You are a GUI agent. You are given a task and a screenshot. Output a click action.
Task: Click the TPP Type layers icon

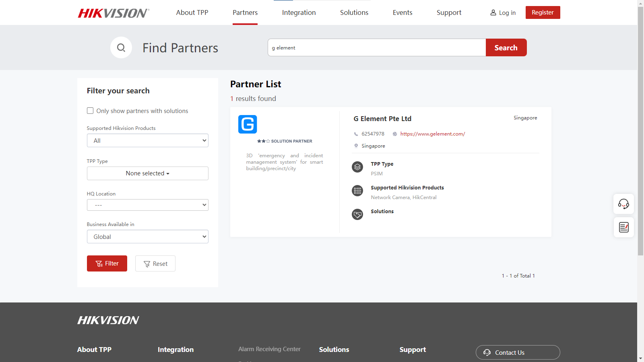[x=357, y=167]
